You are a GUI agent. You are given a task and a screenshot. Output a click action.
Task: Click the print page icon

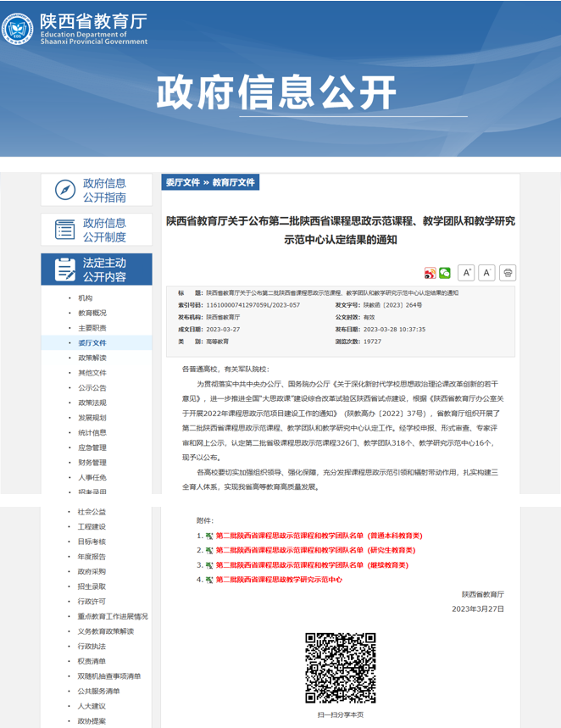[x=508, y=273]
